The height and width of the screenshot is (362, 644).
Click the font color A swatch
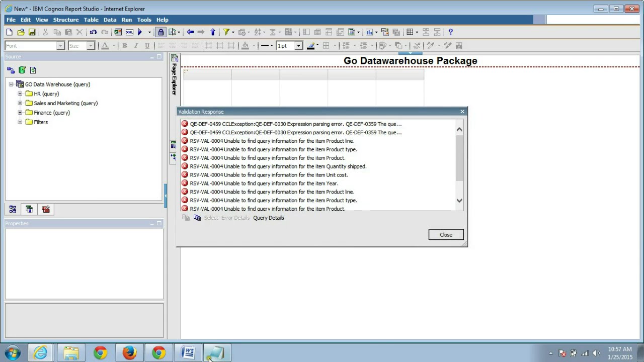tap(105, 46)
